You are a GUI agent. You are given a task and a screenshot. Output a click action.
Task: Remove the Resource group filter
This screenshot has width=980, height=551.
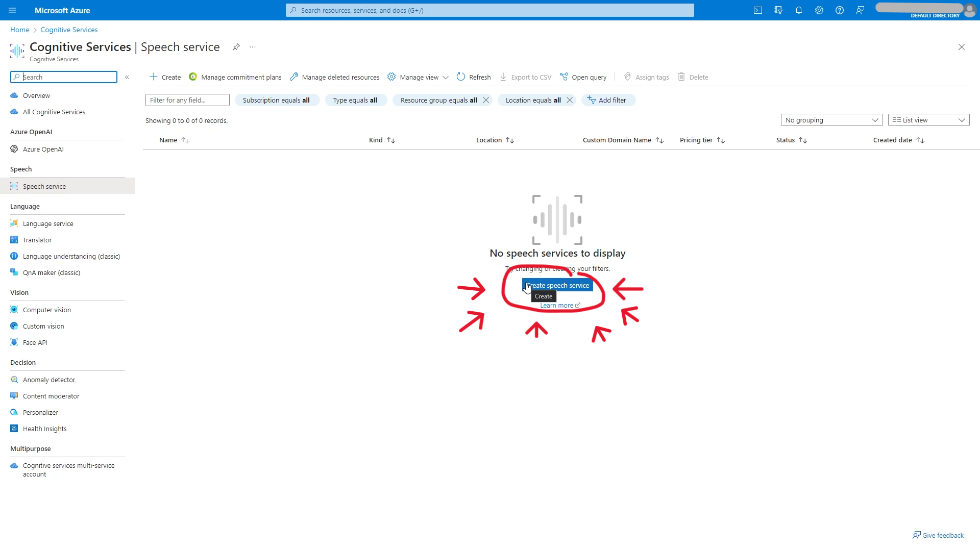point(486,100)
